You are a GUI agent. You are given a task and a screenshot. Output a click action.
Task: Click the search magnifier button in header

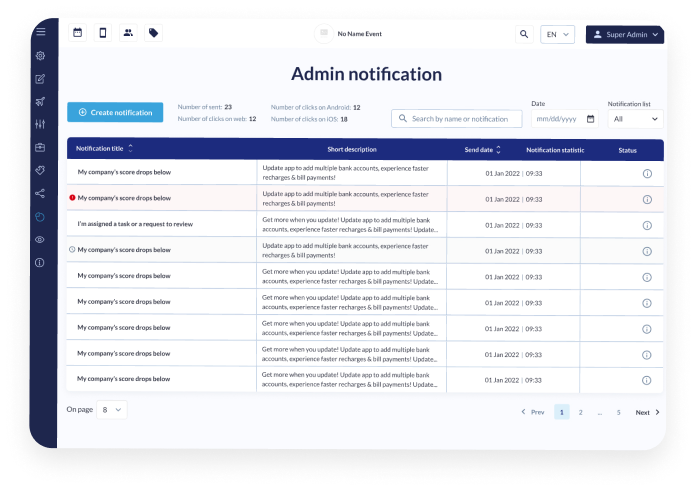[524, 34]
